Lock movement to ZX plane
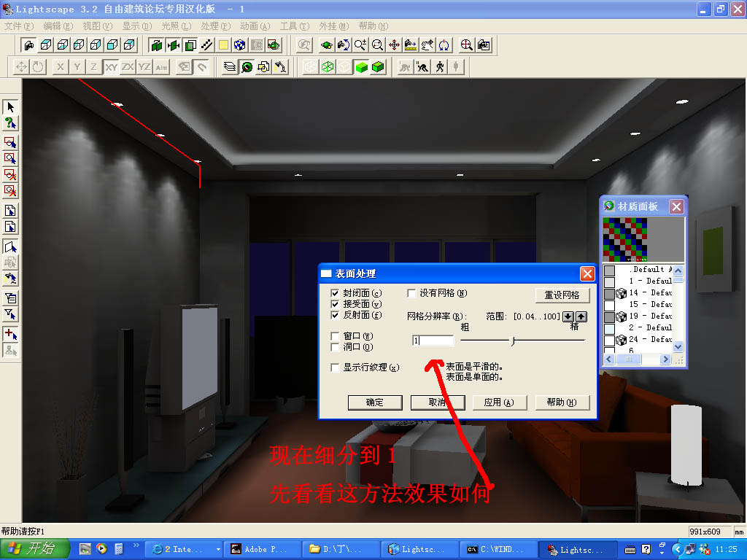The image size is (747, 560). tap(128, 67)
